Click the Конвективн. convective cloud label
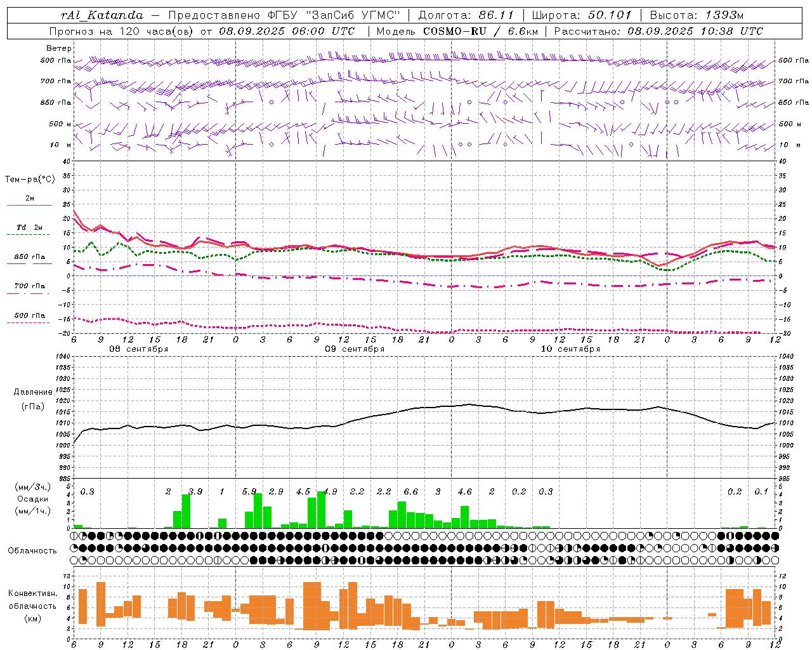The image size is (812, 650). [x=33, y=594]
